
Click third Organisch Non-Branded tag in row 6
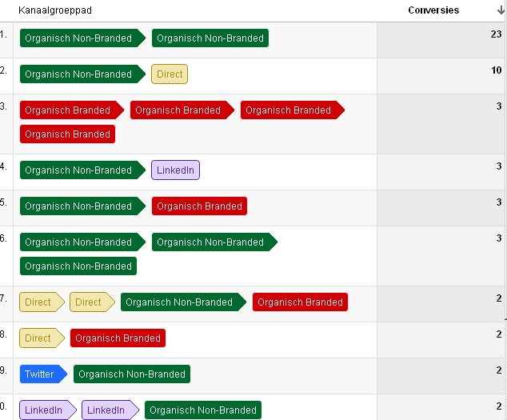click(78, 266)
